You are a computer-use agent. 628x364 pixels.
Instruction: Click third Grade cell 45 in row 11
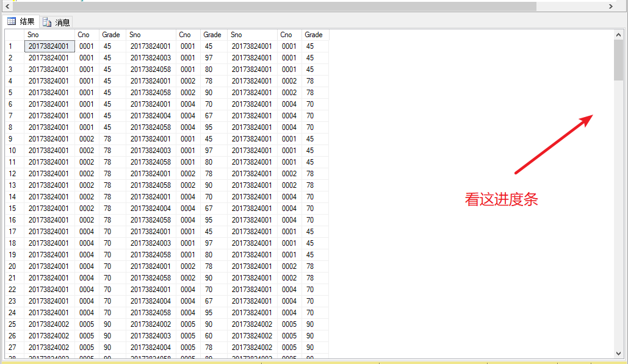click(315, 162)
